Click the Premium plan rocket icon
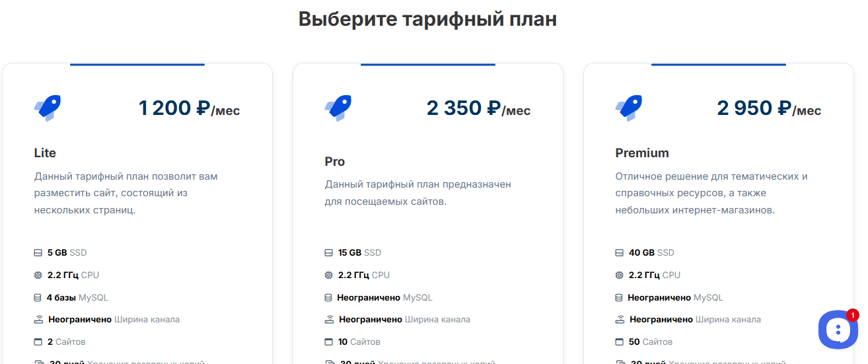This screenshot has height=364, width=868. [628, 108]
